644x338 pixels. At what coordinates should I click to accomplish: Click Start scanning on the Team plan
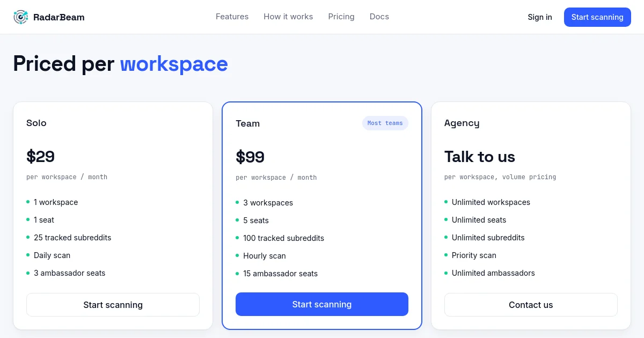(x=322, y=304)
